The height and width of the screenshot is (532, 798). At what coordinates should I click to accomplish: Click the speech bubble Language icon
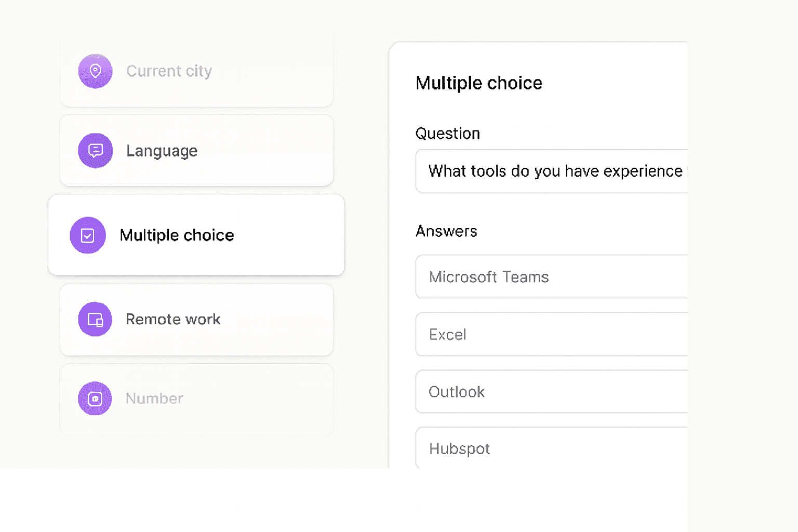pos(95,151)
